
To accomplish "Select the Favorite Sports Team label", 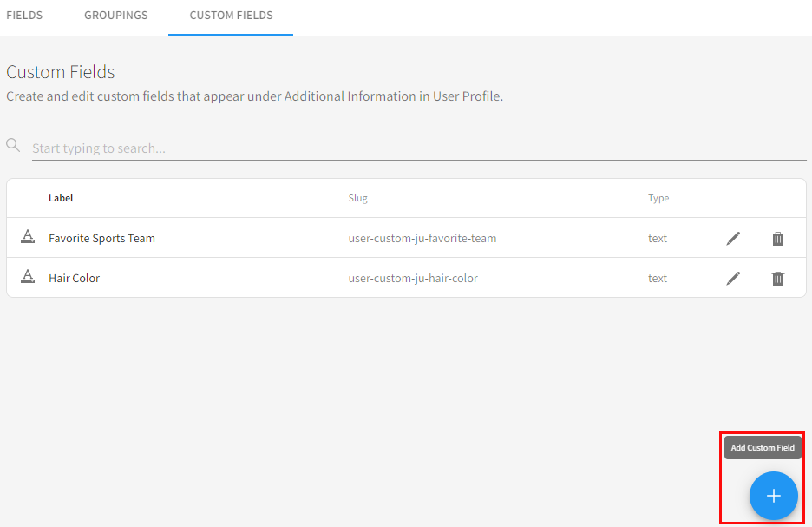I will click(101, 239).
